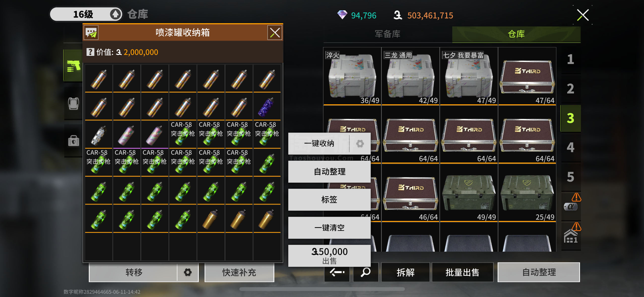Screen dimensions: 644x297
Task: Open the weapons category pistol icon
Action: [73, 66]
